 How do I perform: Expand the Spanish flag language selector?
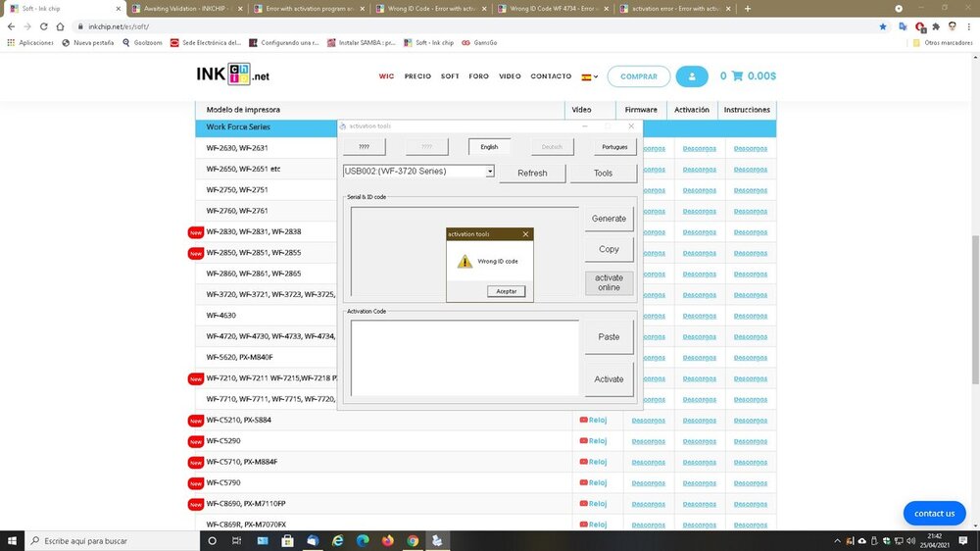point(590,76)
